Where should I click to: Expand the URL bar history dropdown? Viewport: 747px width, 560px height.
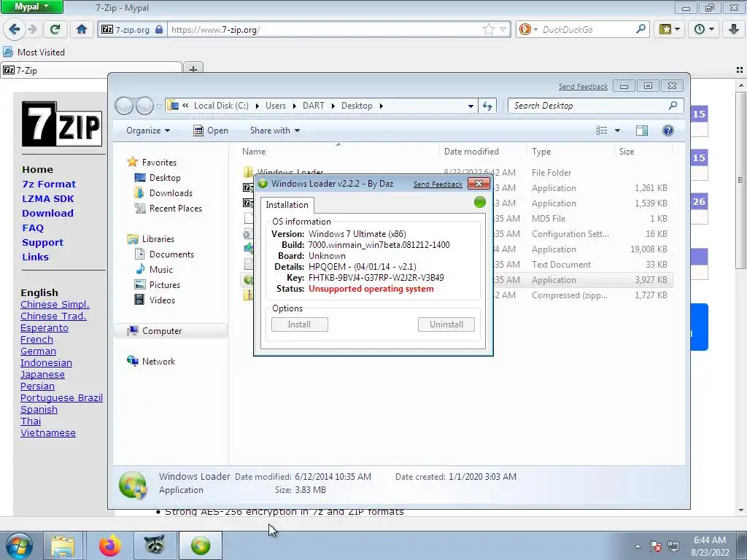pyautogui.click(x=503, y=29)
